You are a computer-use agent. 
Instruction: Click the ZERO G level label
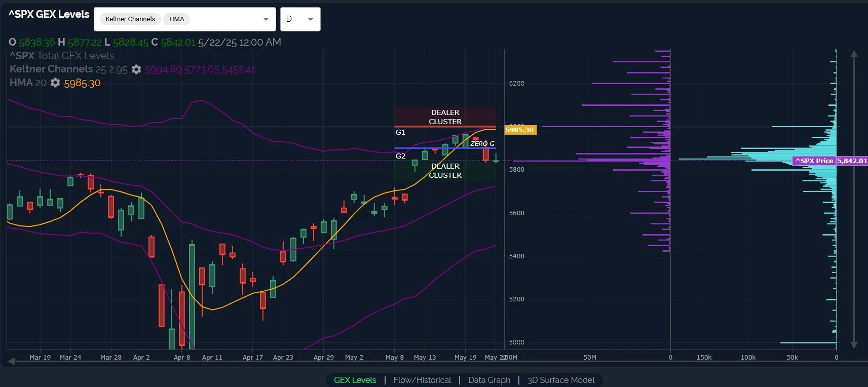tap(482, 144)
